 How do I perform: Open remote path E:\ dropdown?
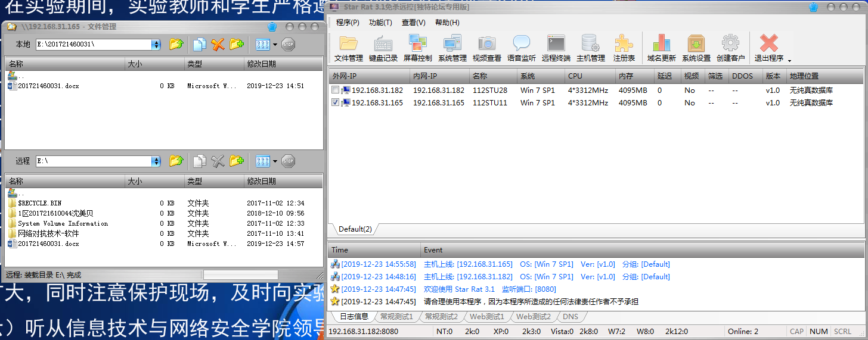click(156, 161)
